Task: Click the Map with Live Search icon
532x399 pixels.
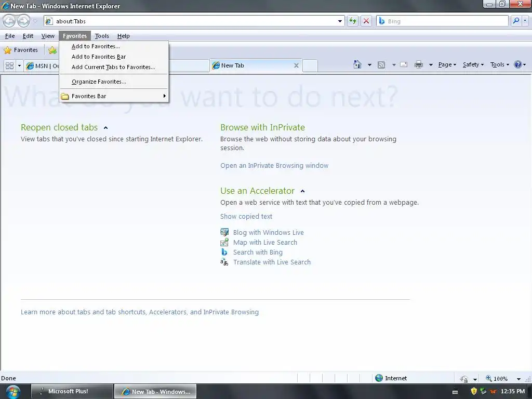Action: [224, 242]
